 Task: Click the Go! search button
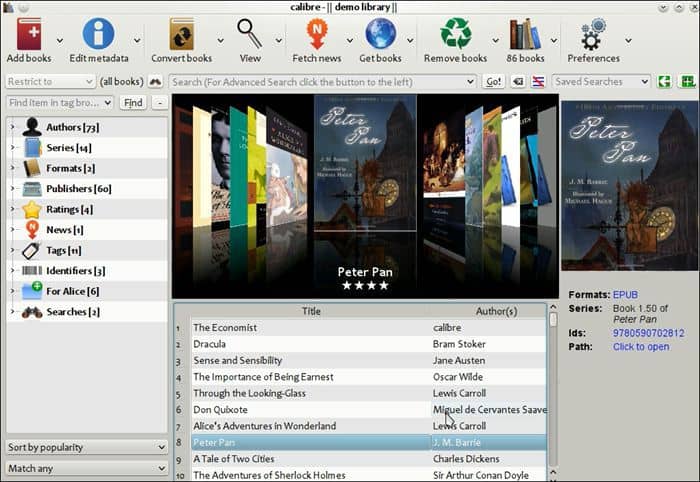tap(493, 82)
